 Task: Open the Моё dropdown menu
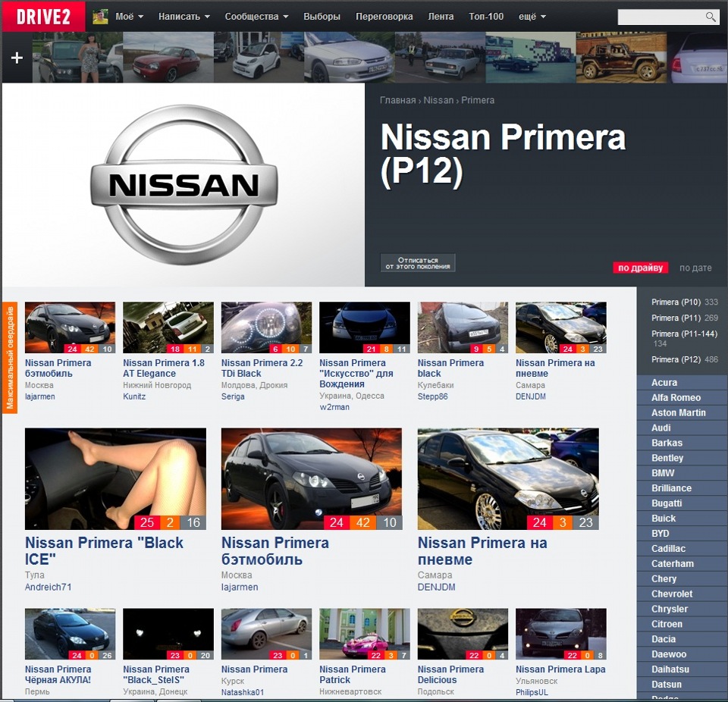[x=129, y=16]
